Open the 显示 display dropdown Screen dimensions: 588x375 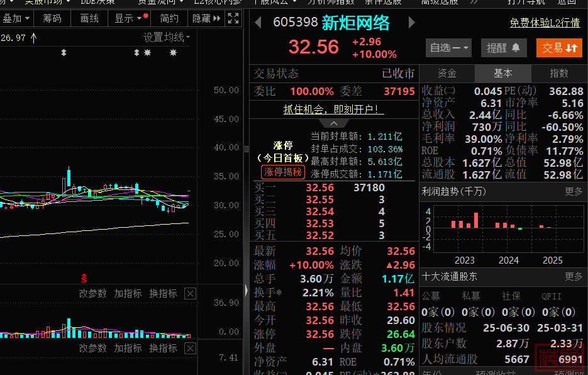coord(129,18)
